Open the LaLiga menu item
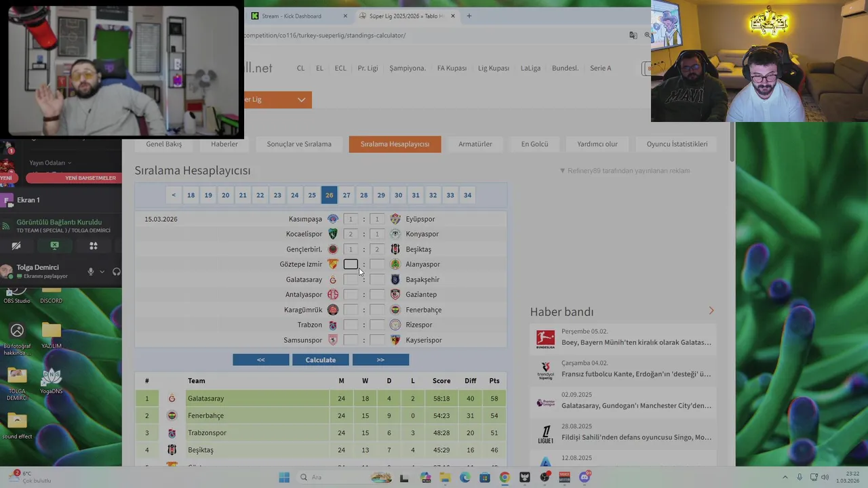The image size is (868, 488). [x=530, y=68]
